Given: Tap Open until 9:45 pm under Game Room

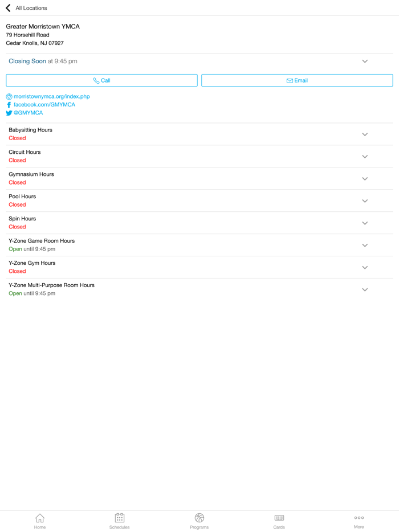Looking at the screenshot, I should click(x=32, y=249).
